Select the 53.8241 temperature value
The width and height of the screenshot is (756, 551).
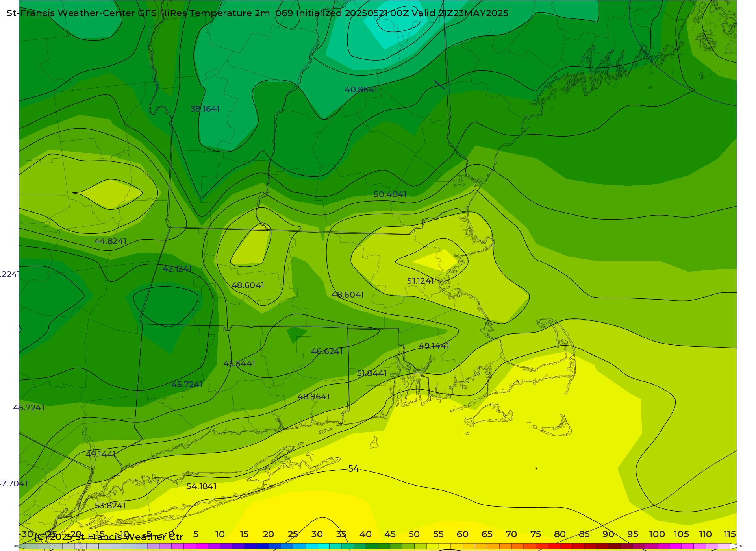pos(110,506)
